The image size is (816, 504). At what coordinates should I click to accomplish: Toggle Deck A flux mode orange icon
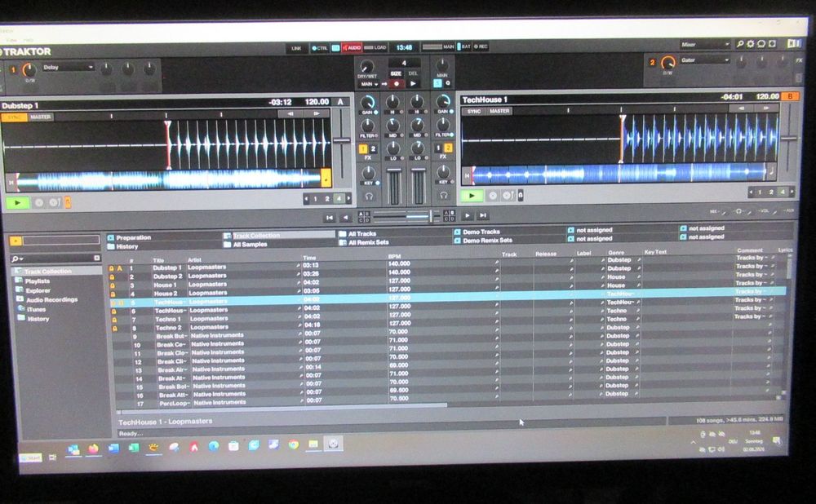click(x=68, y=201)
